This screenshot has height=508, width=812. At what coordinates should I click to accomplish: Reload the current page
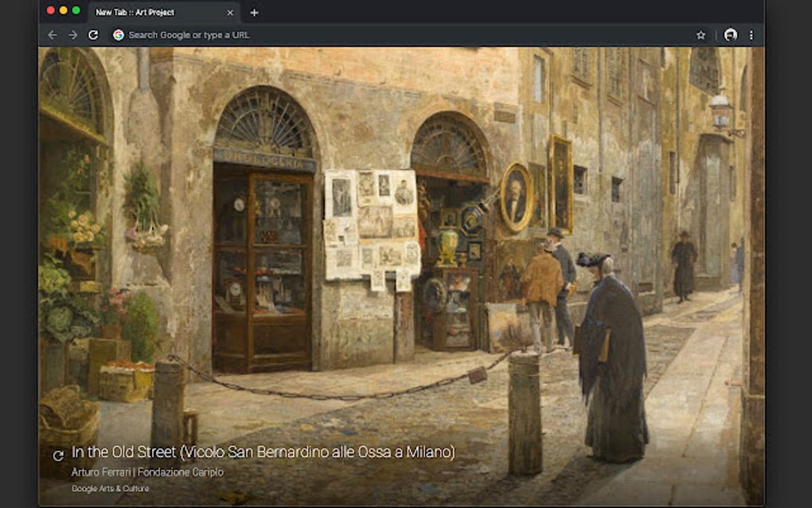pyautogui.click(x=92, y=35)
